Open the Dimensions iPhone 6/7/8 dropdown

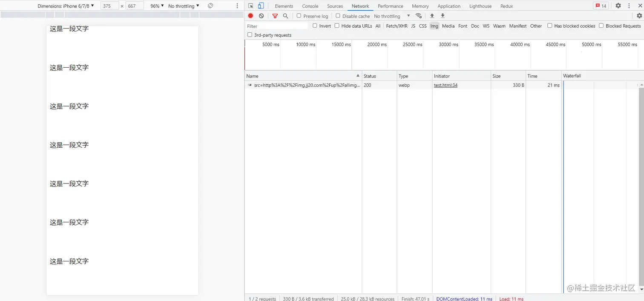click(x=66, y=6)
